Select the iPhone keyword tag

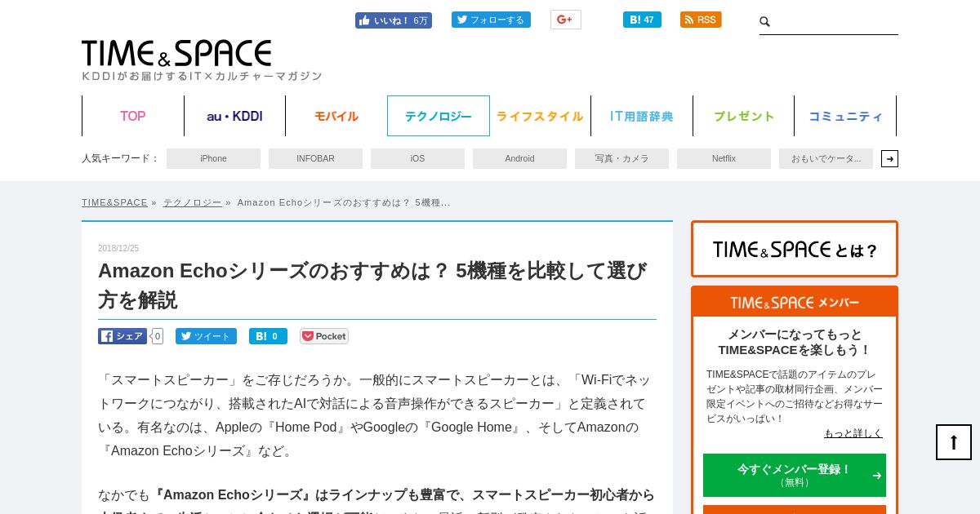point(213,158)
